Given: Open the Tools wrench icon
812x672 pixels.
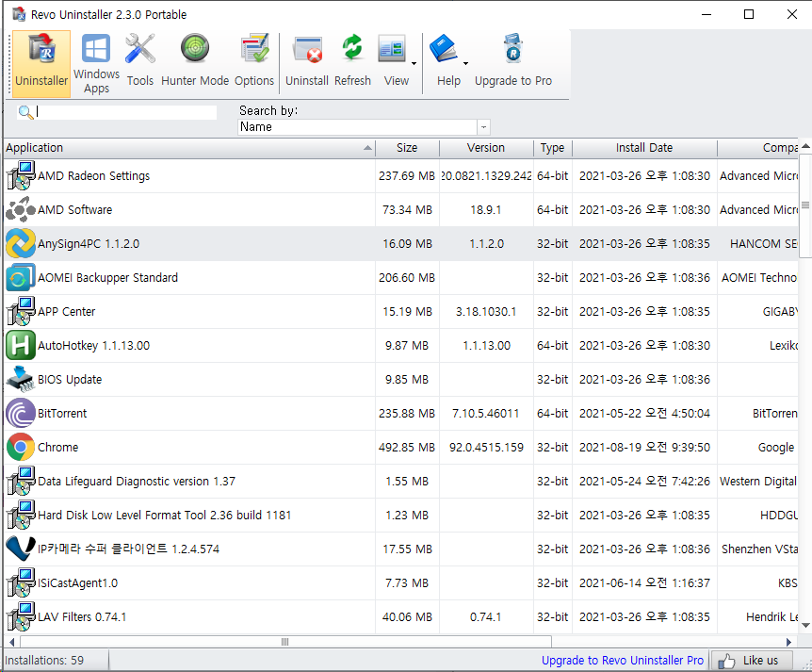Looking at the screenshot, I should pos(139,49).
